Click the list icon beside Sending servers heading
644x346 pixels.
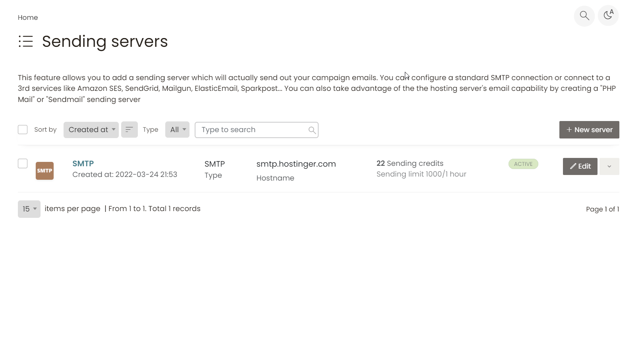point(26,41)
